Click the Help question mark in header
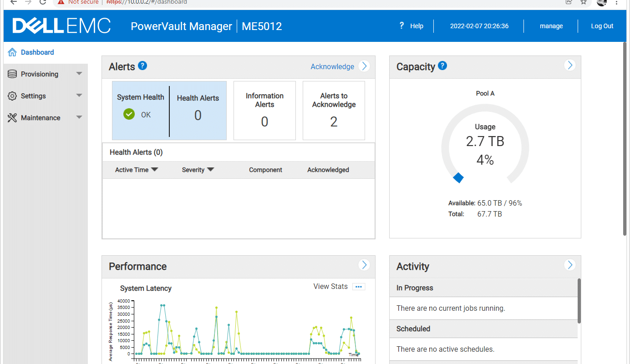 (401, 25)
